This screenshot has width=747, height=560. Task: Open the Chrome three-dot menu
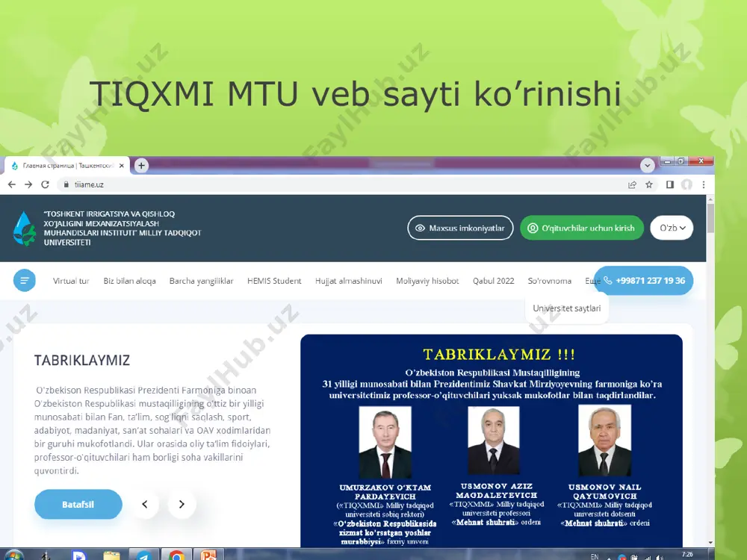click(704, 184)
